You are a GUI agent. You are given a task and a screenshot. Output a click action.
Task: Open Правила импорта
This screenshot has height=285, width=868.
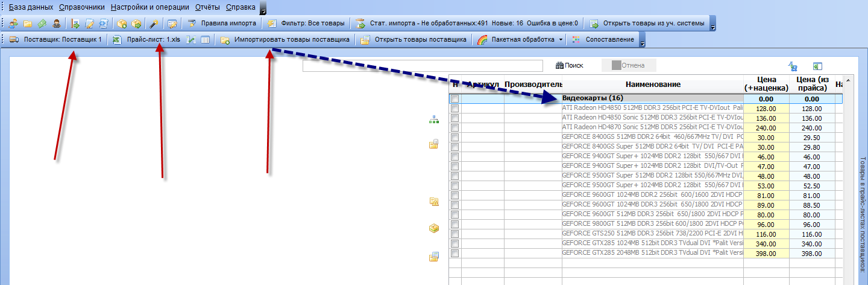pos(222,24)
